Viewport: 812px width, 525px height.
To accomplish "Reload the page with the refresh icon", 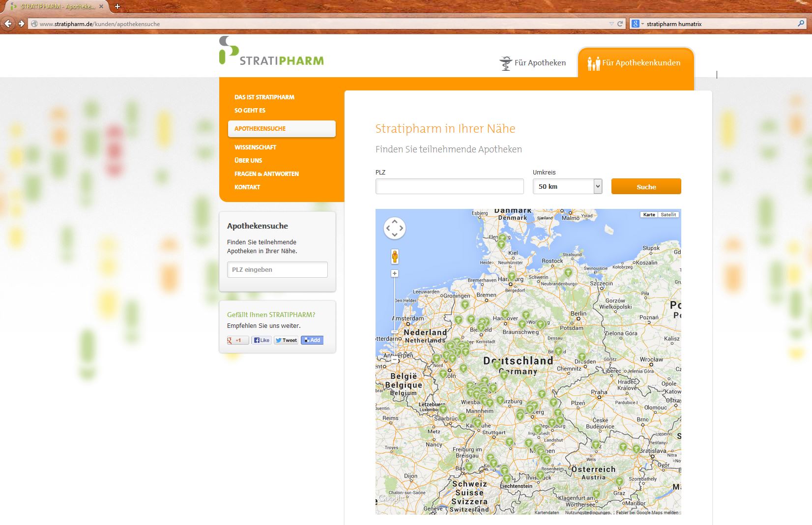I will pyautogui.click(x=620, y=24).
